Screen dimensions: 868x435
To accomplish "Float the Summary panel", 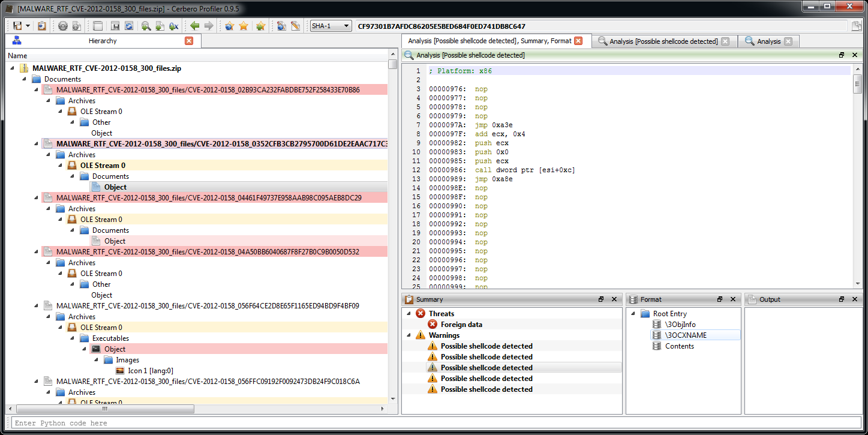I will pyautogui.click(x=601, y=299).
